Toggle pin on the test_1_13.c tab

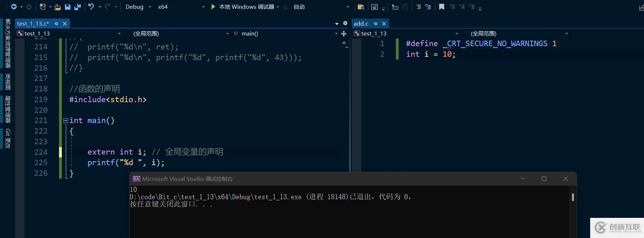click(x=56, y=23)
